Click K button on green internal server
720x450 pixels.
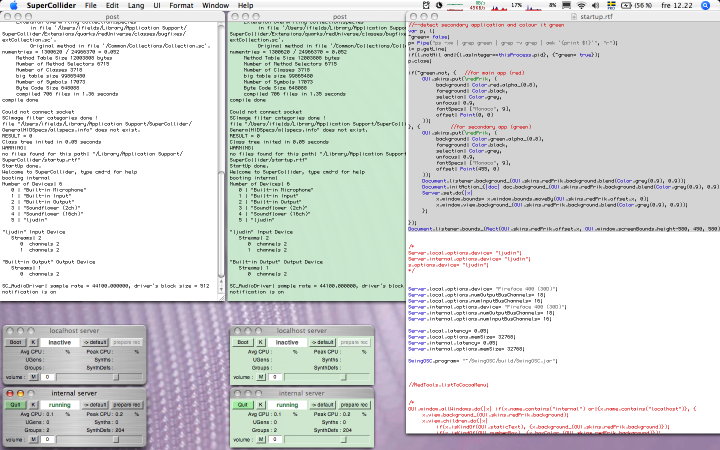260,405
